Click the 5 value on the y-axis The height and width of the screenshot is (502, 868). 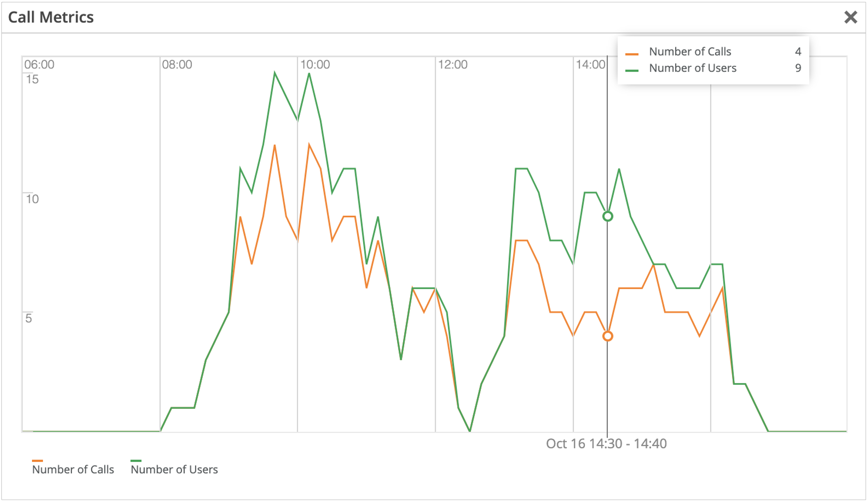click(x=29, y=318)
